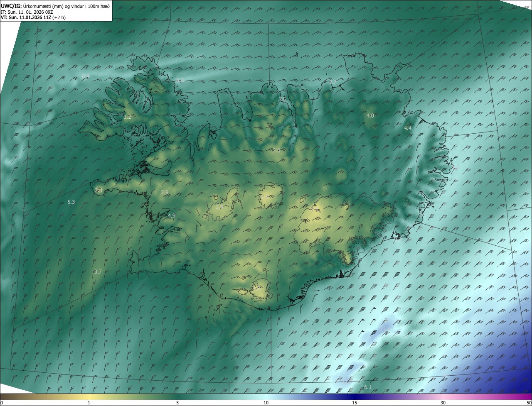Click the 7.5 value label on the map
Image resolution: width=532 pixels, height=406 pixels.
point(282,99)
